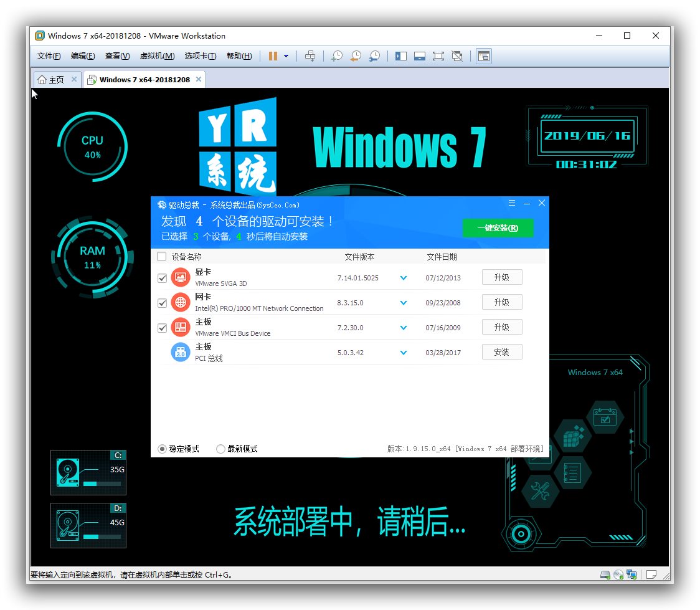Select the 最新模式 radio button
This screenshot has width=700, height=610.
tap(220, 449)
